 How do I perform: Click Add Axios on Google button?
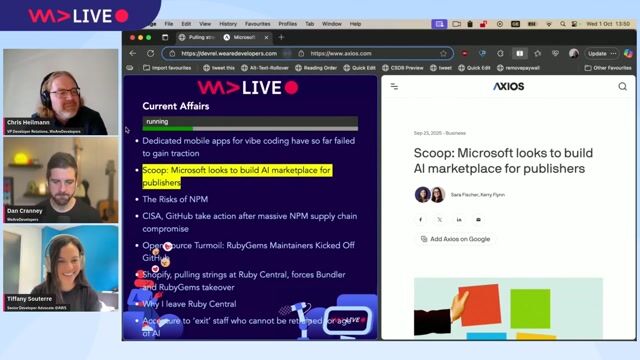(x=455, y=239)
